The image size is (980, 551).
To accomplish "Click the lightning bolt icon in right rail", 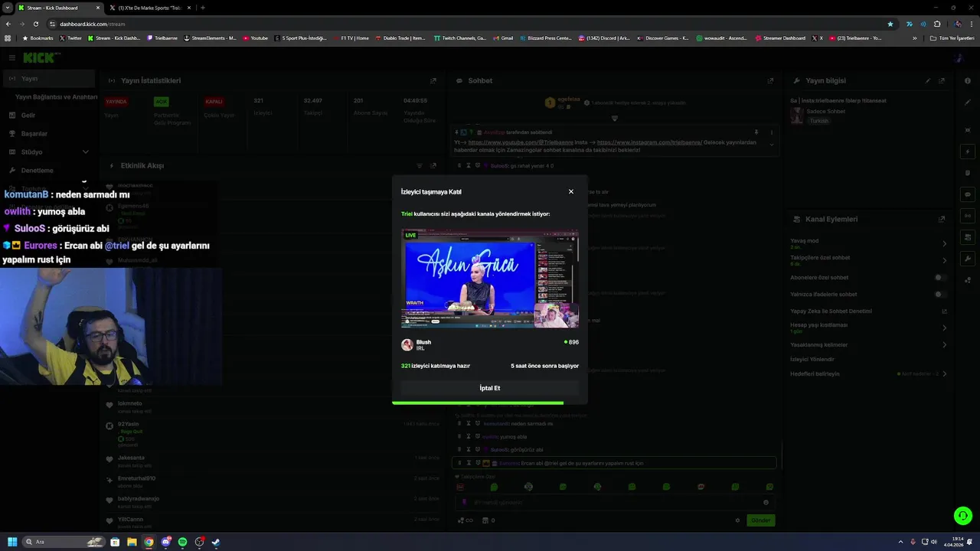I will pyautogui.click(x=969, y=152).
